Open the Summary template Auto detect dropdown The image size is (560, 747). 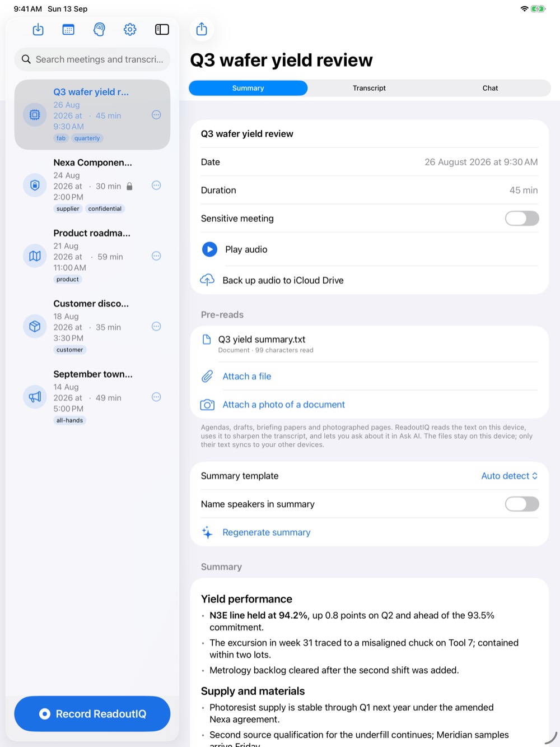(510, 476)
